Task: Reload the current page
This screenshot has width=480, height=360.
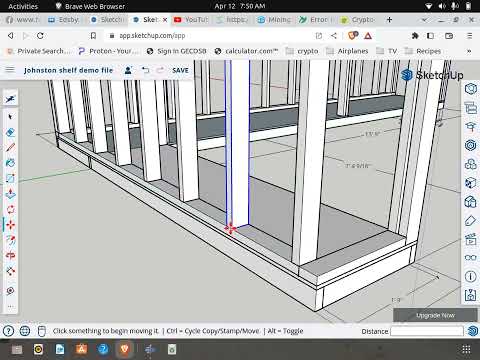Action: (40, 35)
